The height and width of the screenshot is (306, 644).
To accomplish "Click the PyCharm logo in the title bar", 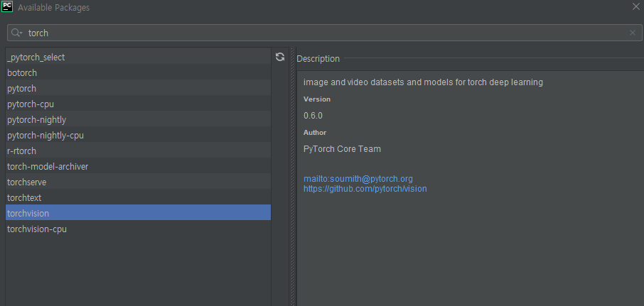I will (7, 7).
